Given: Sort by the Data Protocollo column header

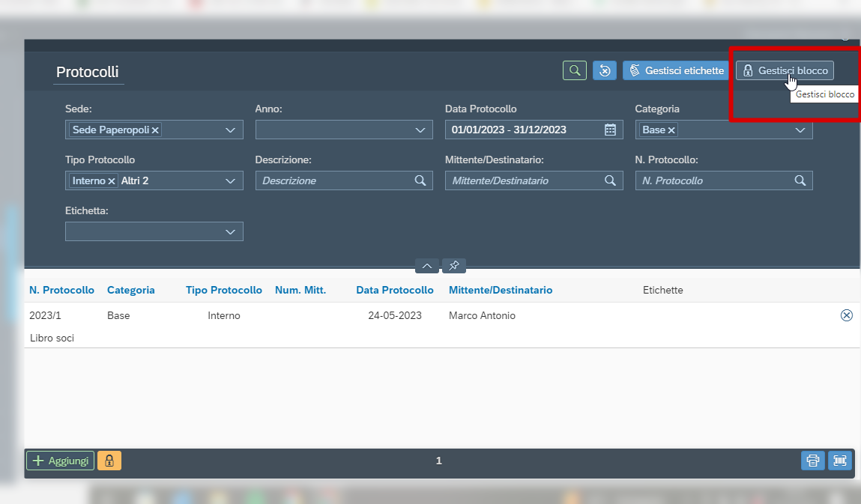Looking at the screenshot, I should pyautogui.click(x=395, y=290).
